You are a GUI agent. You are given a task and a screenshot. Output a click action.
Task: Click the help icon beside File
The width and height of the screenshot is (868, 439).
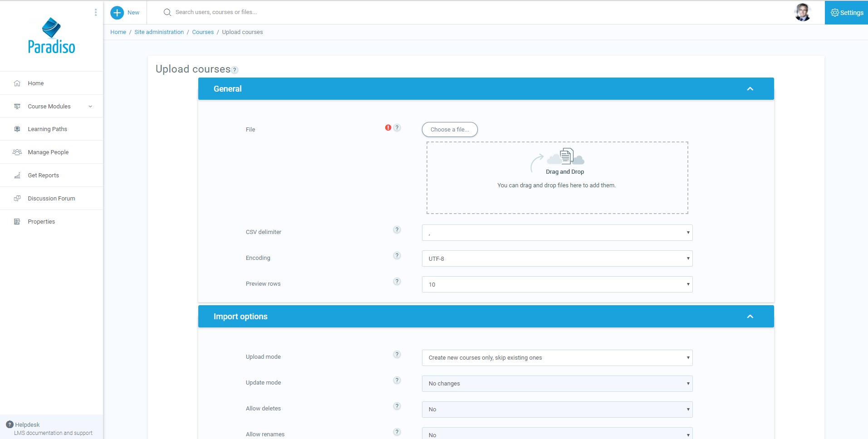tap(397, 128)
